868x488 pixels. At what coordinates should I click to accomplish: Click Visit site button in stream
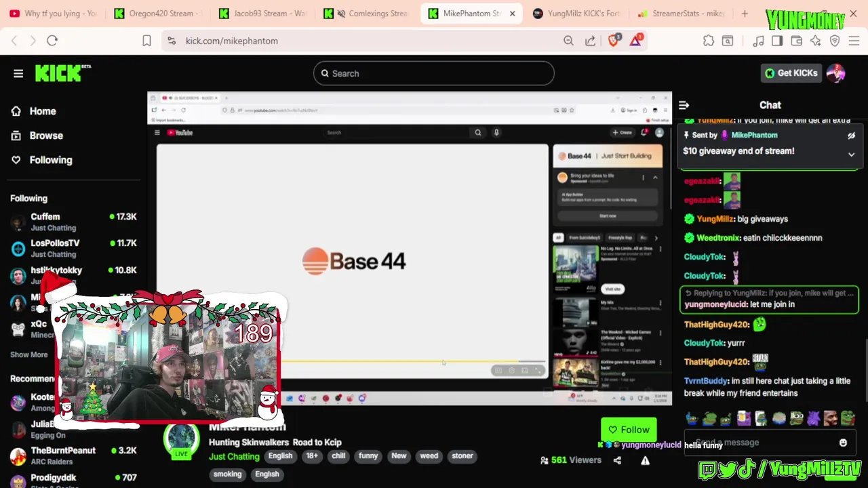tap(612, 289)
